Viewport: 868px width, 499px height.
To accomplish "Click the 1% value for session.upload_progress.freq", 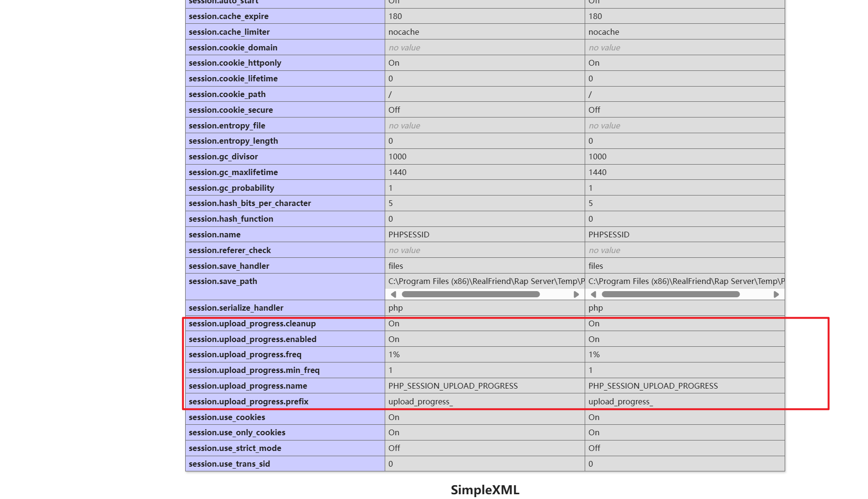I will point(394,354).
